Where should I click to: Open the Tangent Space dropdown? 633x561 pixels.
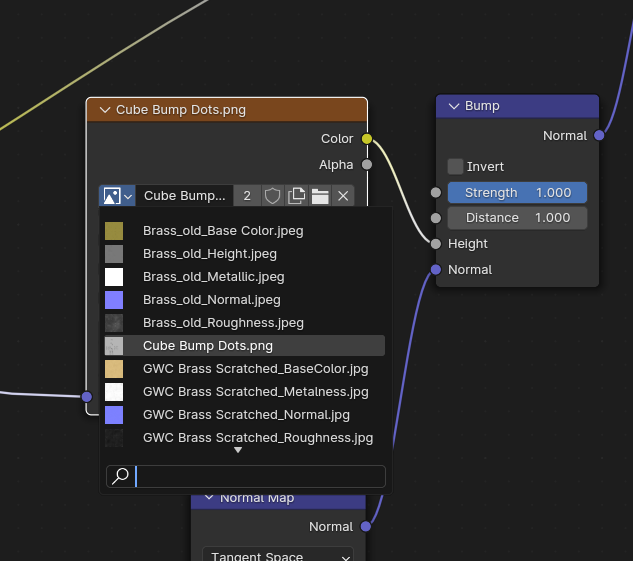(278, 555)
